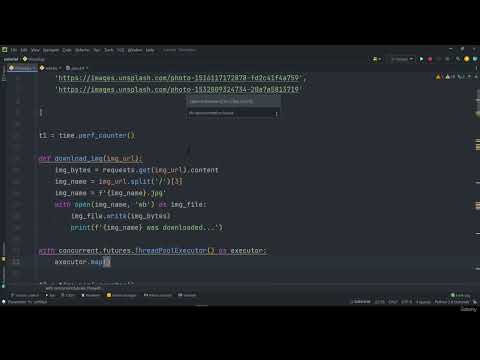
Task: Close the second editor tab
Action: point(60,68)
